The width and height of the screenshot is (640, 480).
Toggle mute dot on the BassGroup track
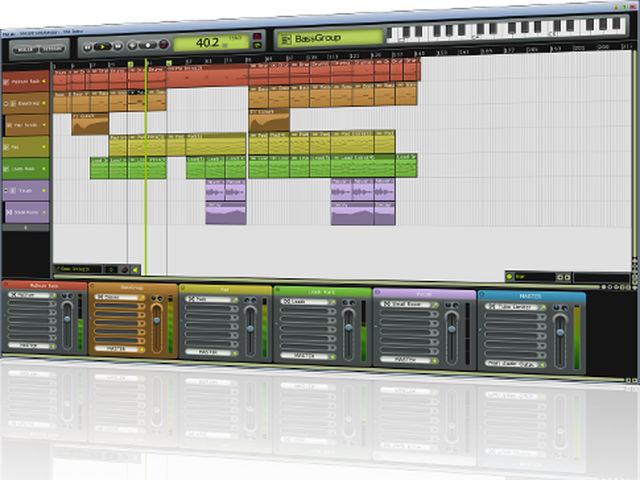point(44,103)
